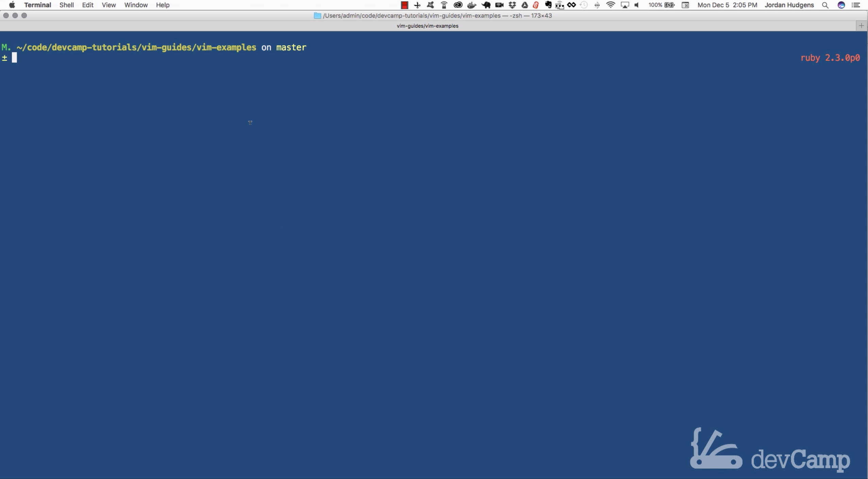Open the Shell menu
This screenshot has width=868, height=479.
point(67,5)
